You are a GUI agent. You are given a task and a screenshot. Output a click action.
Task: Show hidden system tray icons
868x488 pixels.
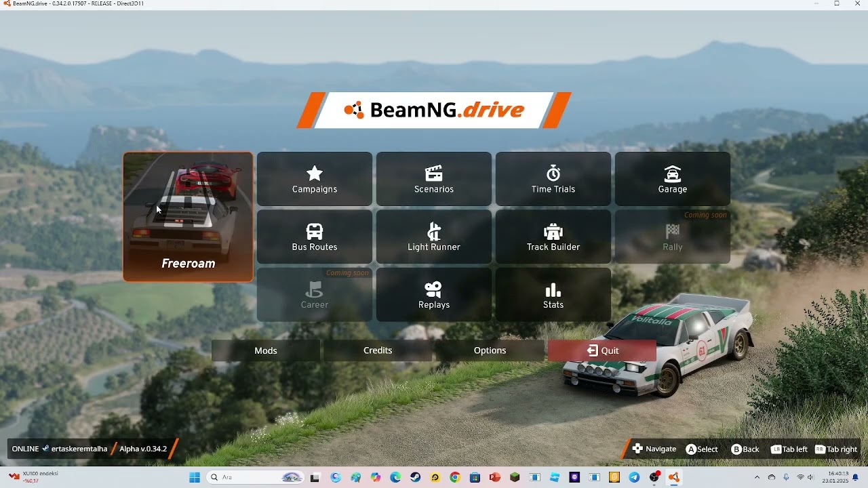(x=757, y=477)
